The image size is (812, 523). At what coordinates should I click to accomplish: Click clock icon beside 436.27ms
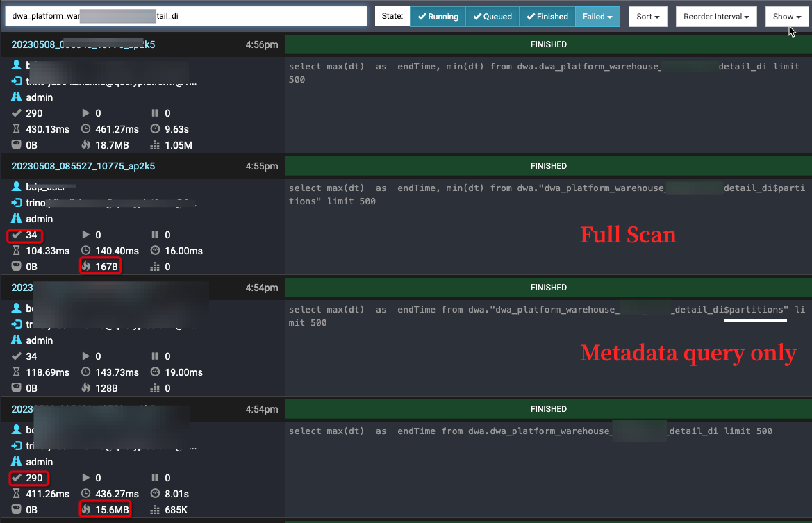coord(86,494)
